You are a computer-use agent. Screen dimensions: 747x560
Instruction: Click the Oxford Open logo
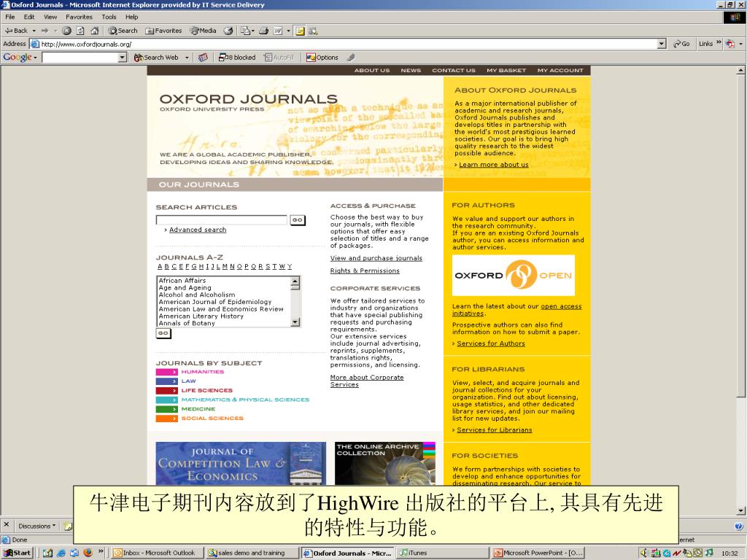click(x=513, y=275)
